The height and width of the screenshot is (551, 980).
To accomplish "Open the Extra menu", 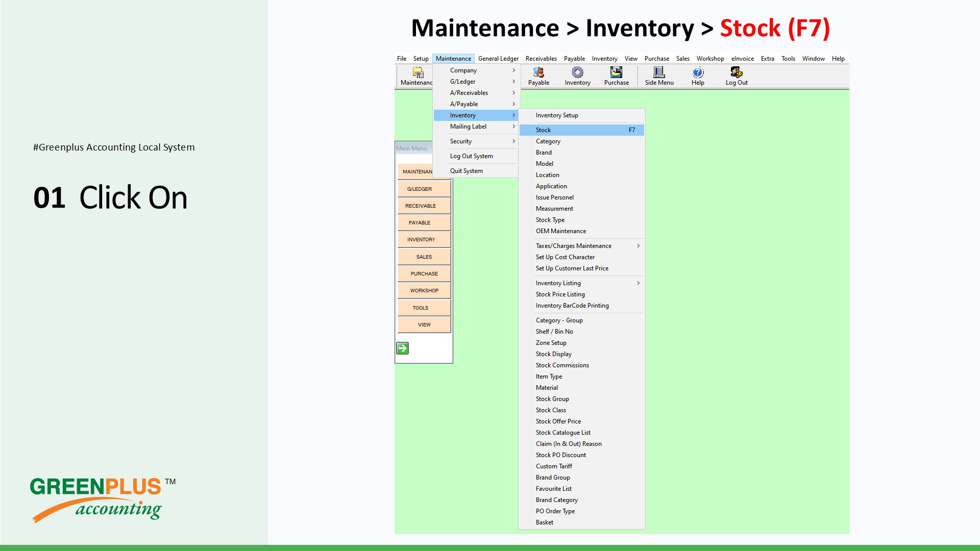I will pos(767,59).
